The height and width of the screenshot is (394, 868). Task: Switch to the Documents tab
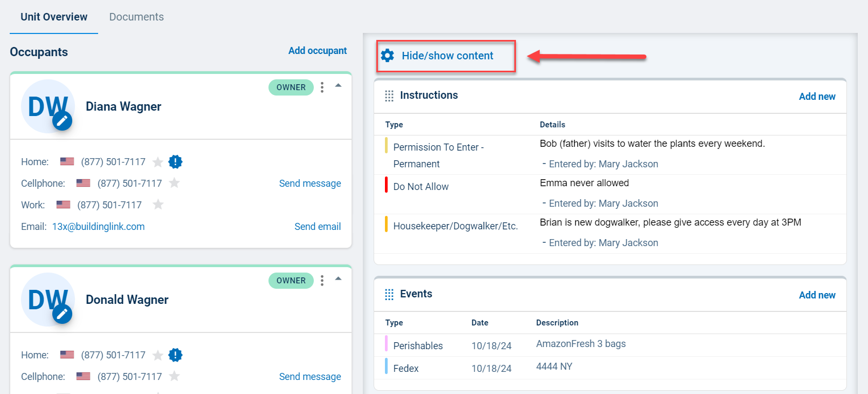click(136, 17)
